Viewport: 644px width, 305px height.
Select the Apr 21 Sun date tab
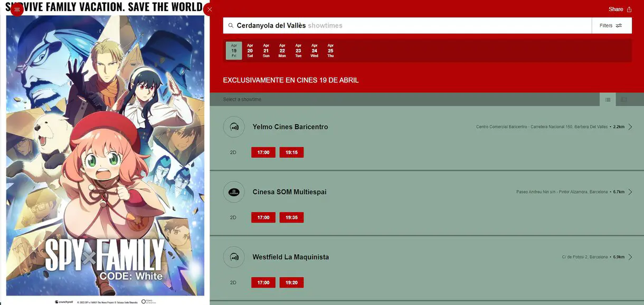(266, 51)
